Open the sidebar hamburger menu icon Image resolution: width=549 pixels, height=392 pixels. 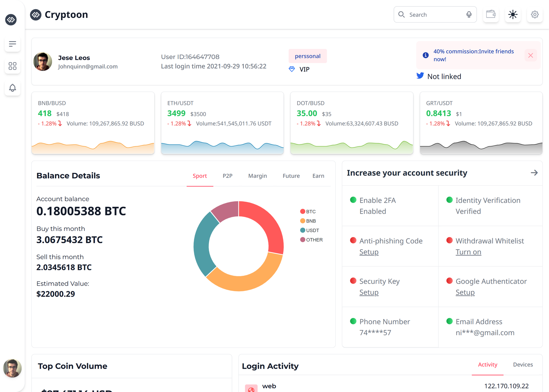(x=12, y=44)
